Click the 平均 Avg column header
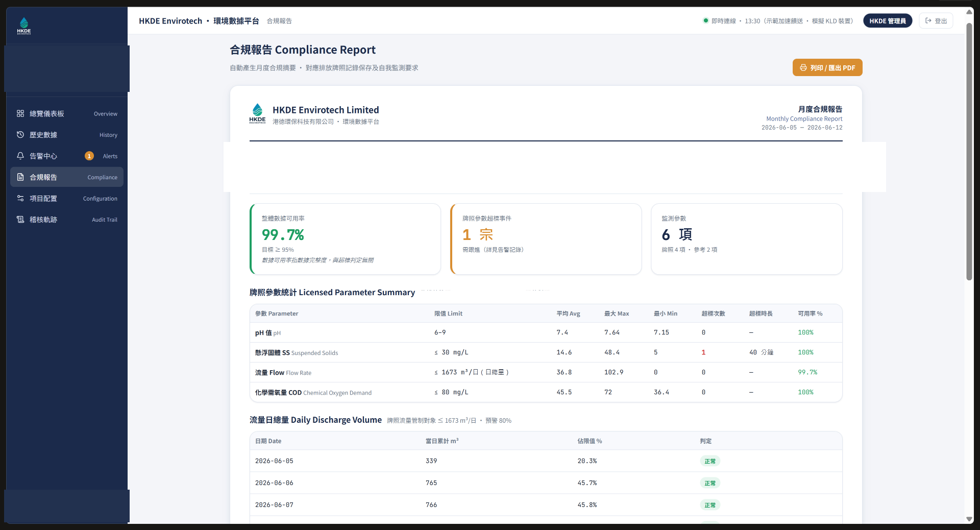The width and height of the screenshot is (980, 530). click(568, 314)
